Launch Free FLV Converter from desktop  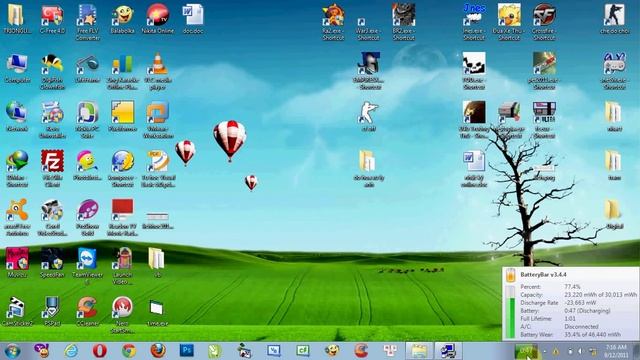pyautogui.click(x=87, y=22)
